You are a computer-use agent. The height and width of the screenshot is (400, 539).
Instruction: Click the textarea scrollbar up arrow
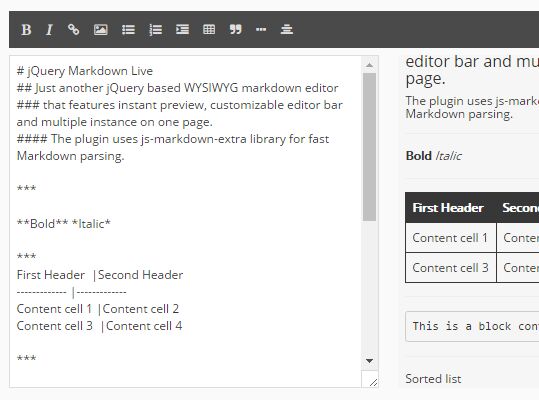click(x=370, y=65)
